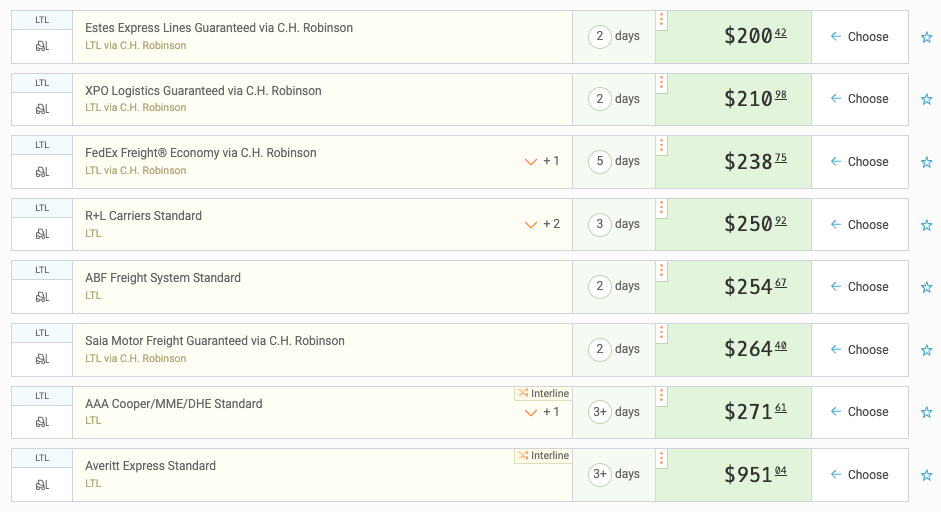Click the 5 days transit time for FedEx Freight
The image size is (941, 512).
614,161
